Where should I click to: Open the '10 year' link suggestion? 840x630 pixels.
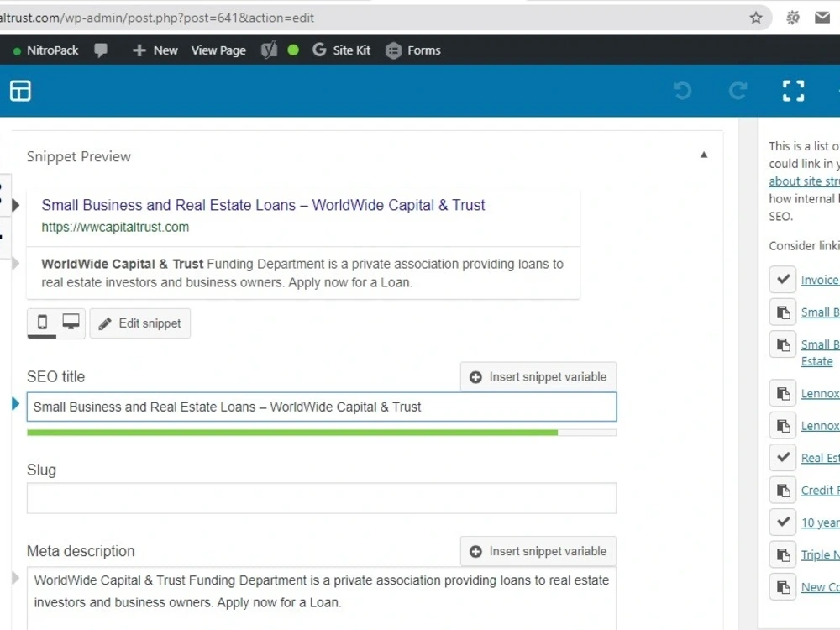click(x=820, y=522)
